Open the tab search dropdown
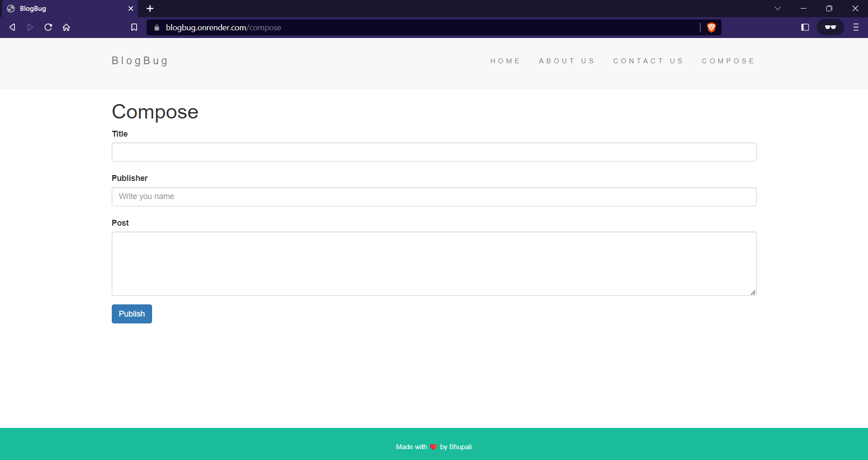This screenshot has width=868, height=460. [x=778, y=8]
